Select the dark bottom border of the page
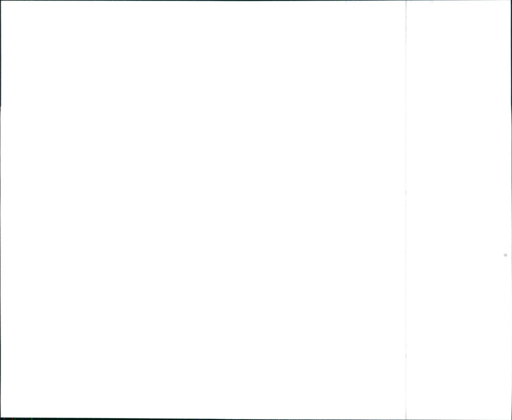 pos(256,418)
